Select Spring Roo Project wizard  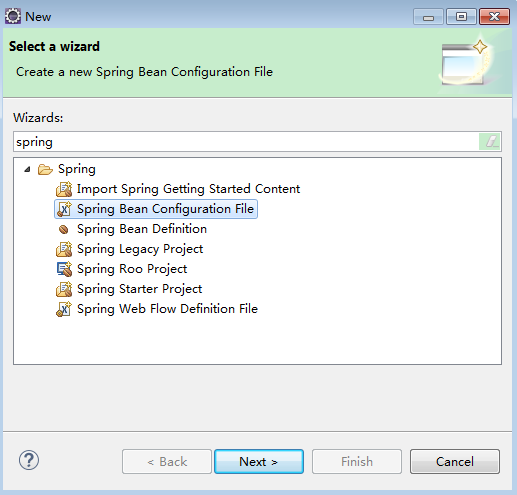132,269
